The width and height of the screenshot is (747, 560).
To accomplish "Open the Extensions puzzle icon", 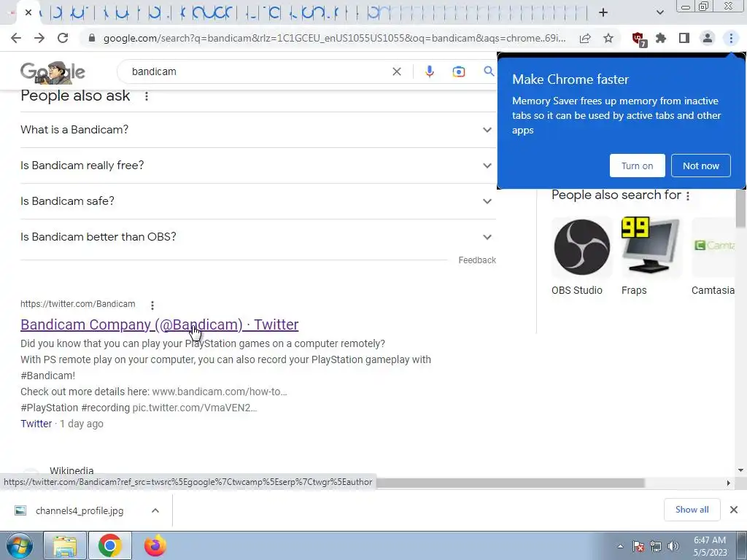I will pyautogui.click(x=661, y=38).
